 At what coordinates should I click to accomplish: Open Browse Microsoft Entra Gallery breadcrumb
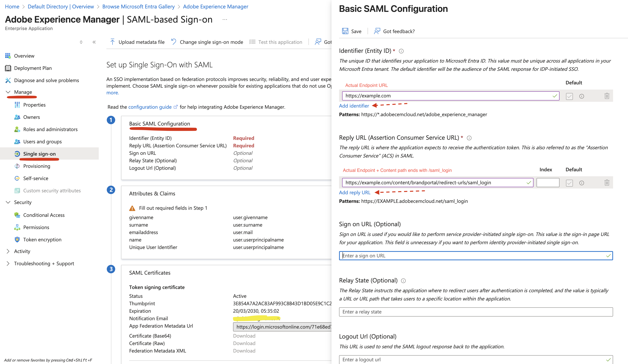(x=138, y=7)
